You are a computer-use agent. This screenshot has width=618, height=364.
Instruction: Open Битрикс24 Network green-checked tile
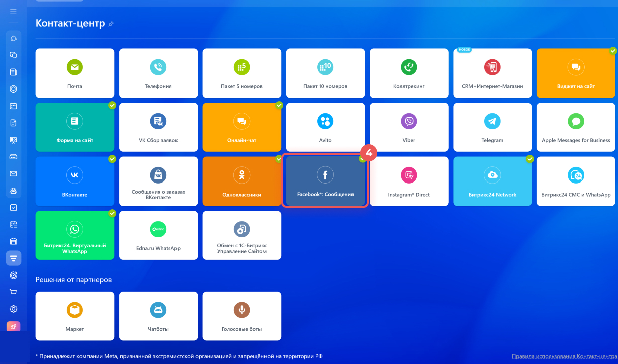coord(492,181)
